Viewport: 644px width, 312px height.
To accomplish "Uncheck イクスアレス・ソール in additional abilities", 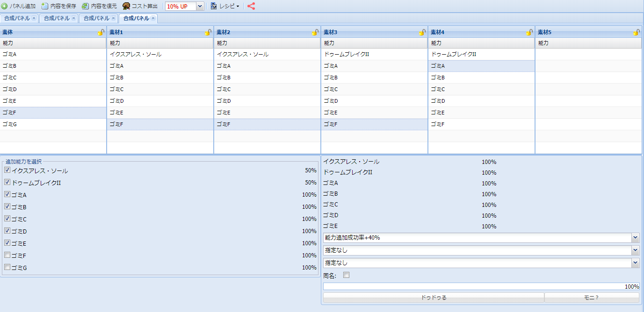I will pyautogui.click(x=7, y=170).
